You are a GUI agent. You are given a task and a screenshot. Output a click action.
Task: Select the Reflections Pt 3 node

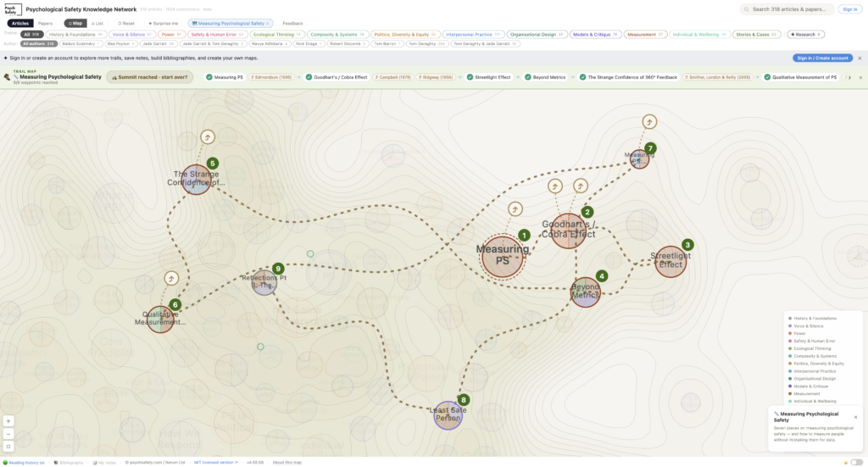(264, 282)
